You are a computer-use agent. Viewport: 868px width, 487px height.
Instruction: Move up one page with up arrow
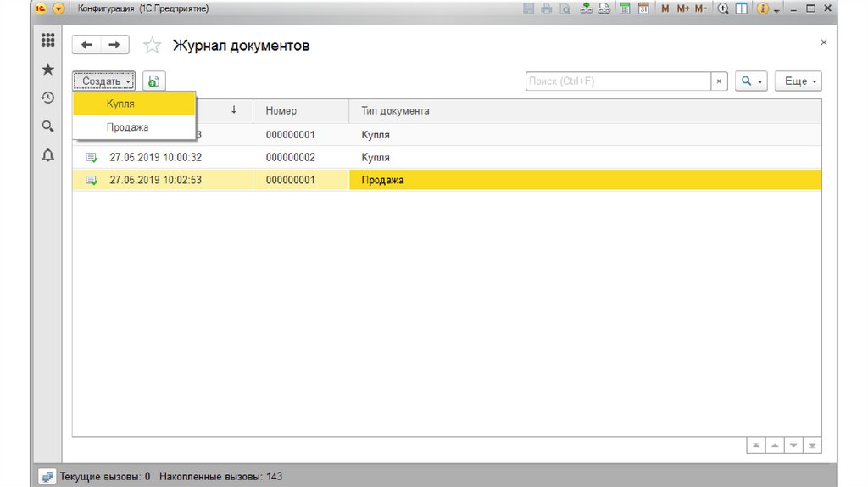tap(775, 445)
